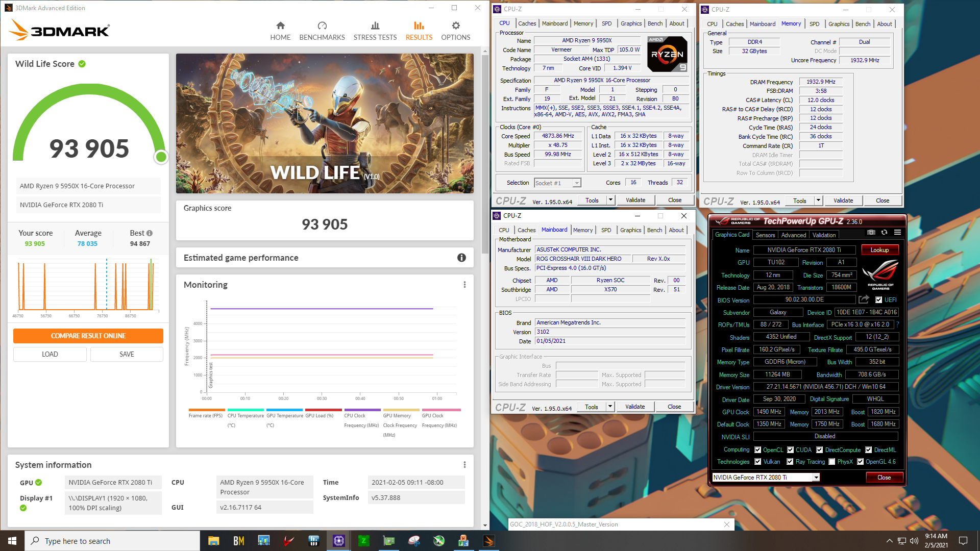Open STRESS TESTS in 3DMark navigation

[x=375, y=31]
